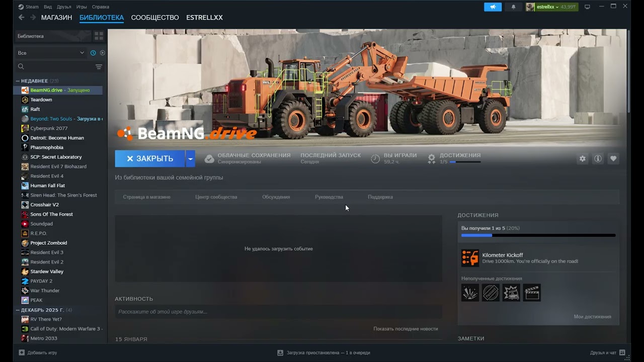Click the download status icon in footer
This screenshot has height=362, width=644.
[x=280, y=352]
